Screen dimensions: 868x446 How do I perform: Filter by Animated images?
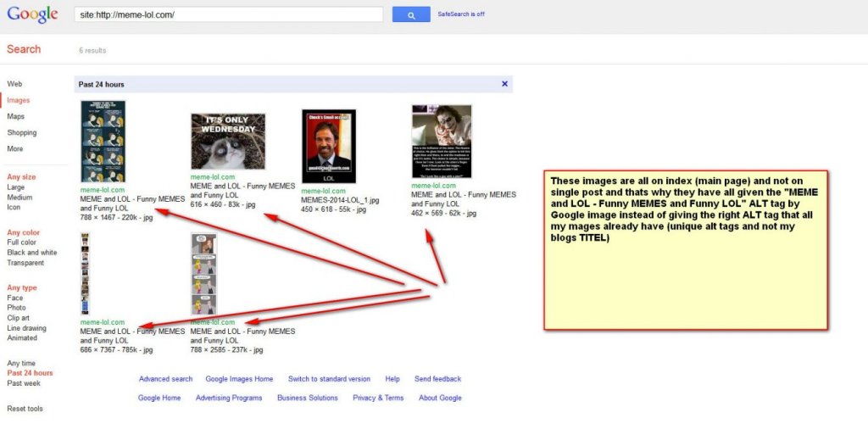click(22, 338)
